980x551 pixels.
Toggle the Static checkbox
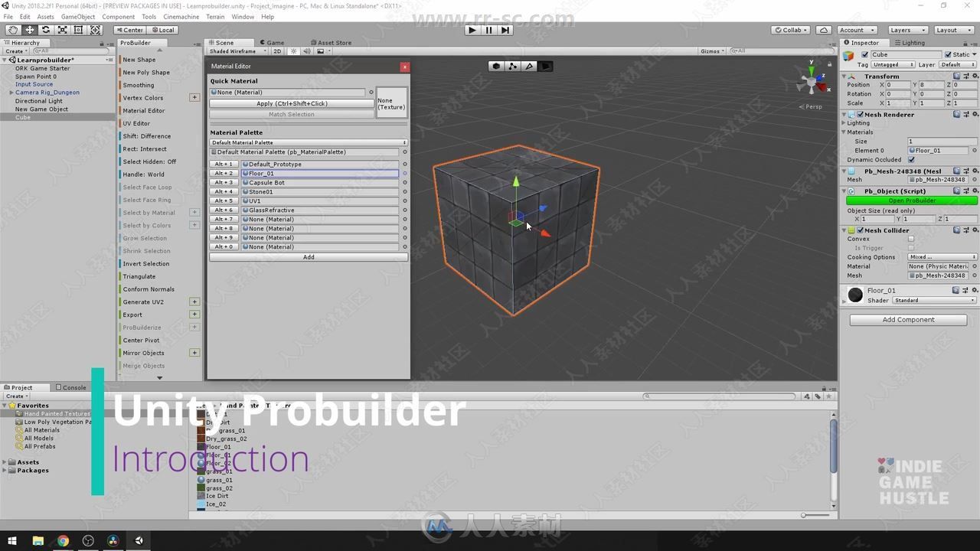coord(948,54)
